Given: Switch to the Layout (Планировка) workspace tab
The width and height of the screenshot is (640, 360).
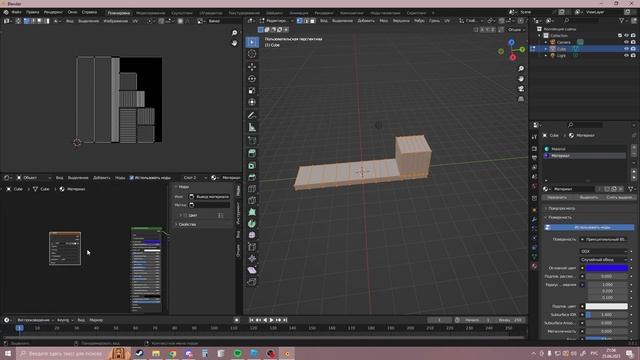Looking at the screenshot, I should click(119, 13).
